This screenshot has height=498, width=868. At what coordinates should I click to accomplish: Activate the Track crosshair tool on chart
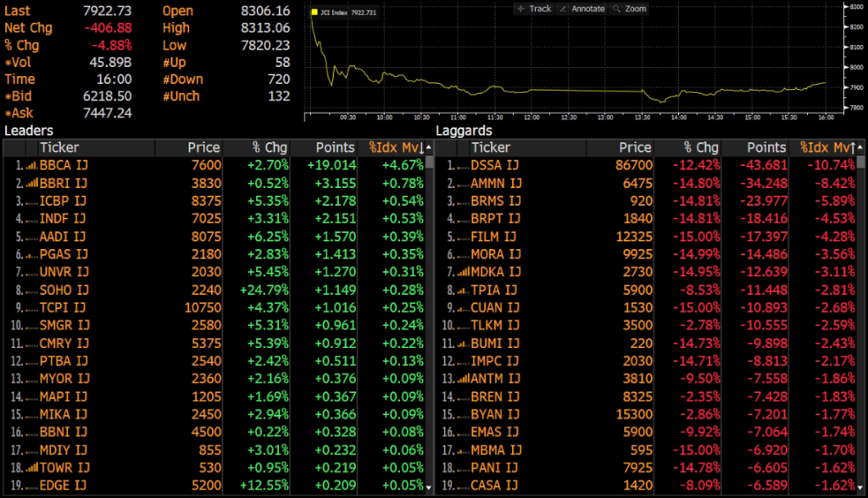534,8
